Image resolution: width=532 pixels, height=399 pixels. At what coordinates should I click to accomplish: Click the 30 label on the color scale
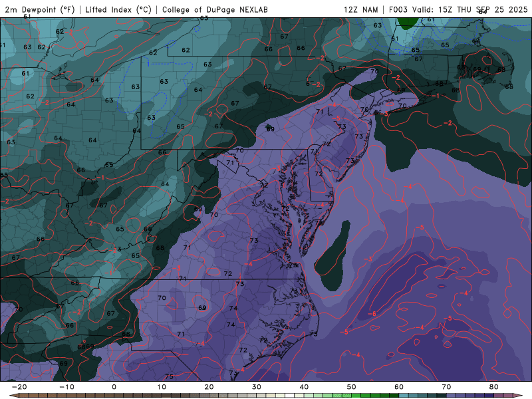coord(257,387)
